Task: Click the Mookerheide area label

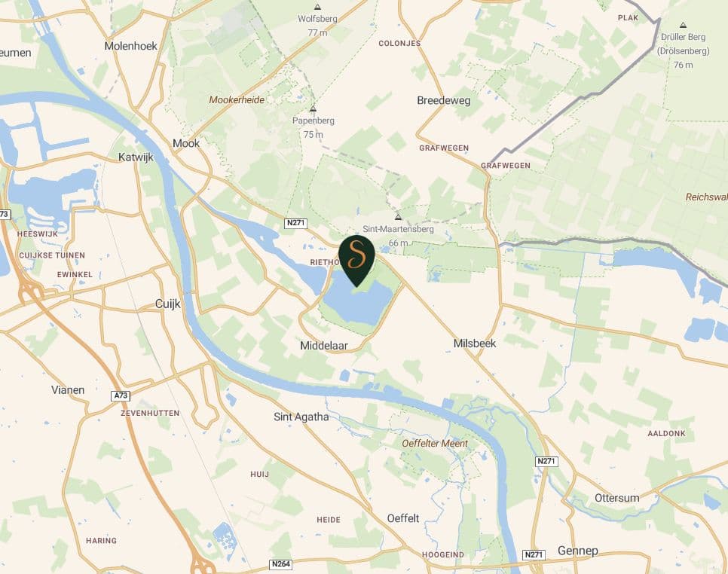Action: click(x=237, y=99)
